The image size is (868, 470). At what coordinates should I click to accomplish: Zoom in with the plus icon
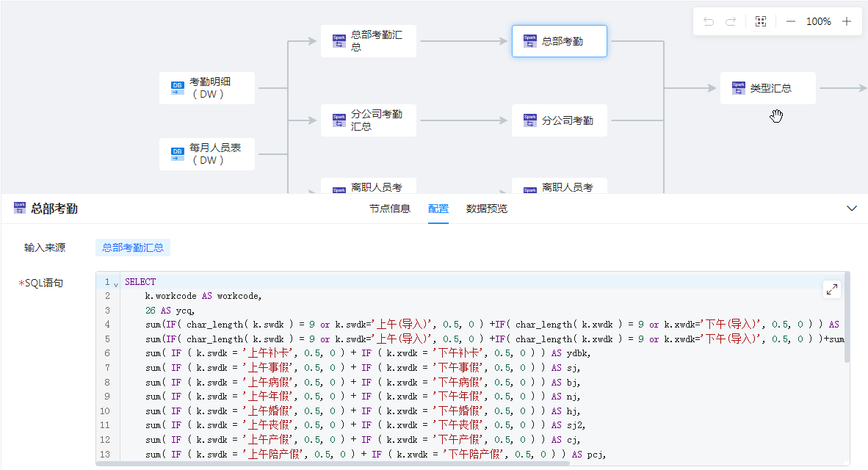847,22
